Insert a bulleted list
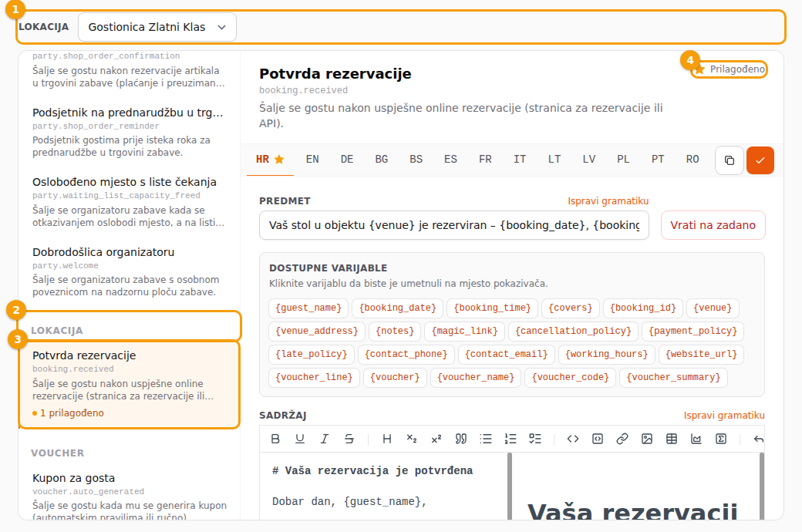Screen dimensions: 802x532 tap(485, 439)
